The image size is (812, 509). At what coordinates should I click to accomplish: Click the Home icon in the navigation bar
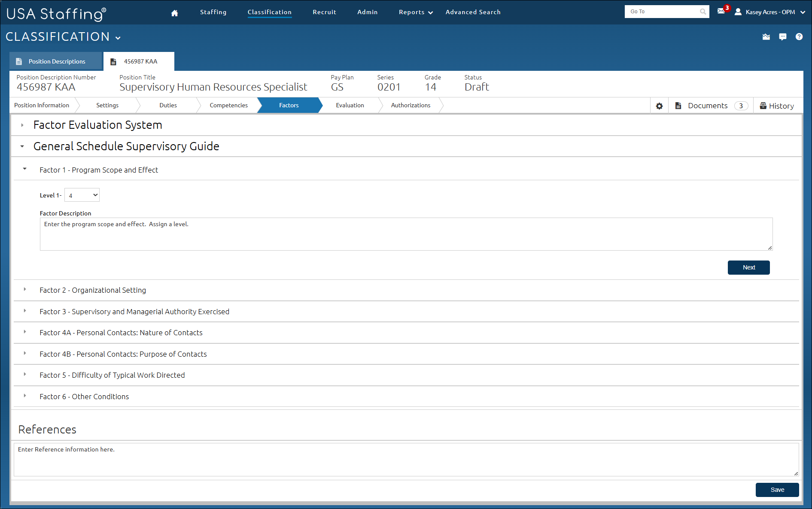[174, 13]
